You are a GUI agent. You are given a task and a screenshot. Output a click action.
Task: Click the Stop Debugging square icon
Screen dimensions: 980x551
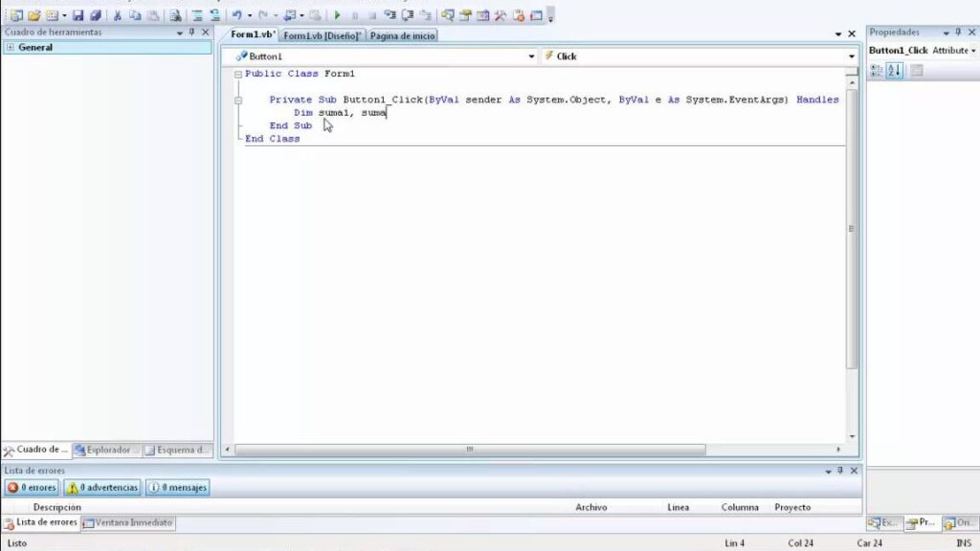pos(372,15)
